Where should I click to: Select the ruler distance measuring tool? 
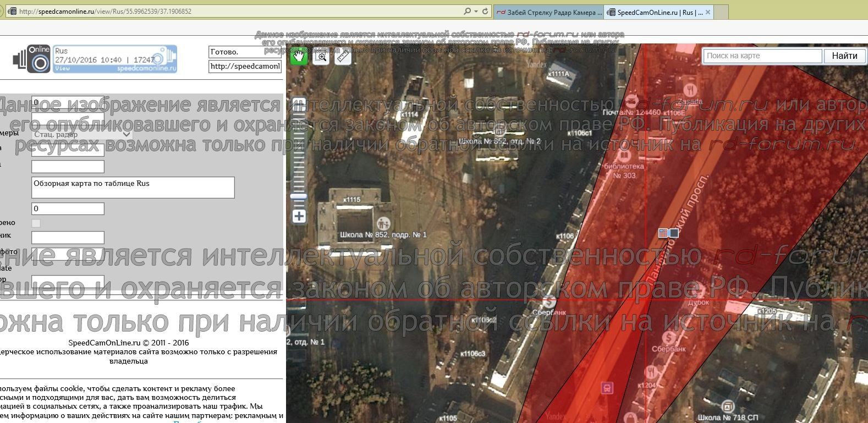coord(343,56)
